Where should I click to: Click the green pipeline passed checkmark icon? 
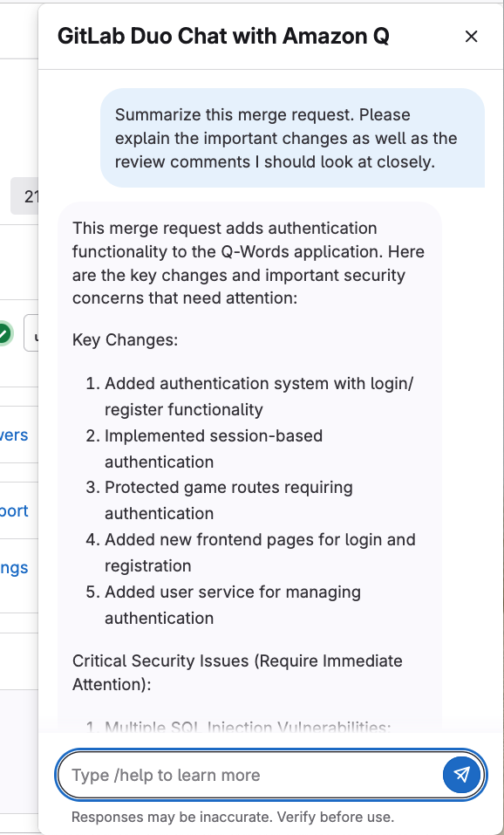(3, 332)
